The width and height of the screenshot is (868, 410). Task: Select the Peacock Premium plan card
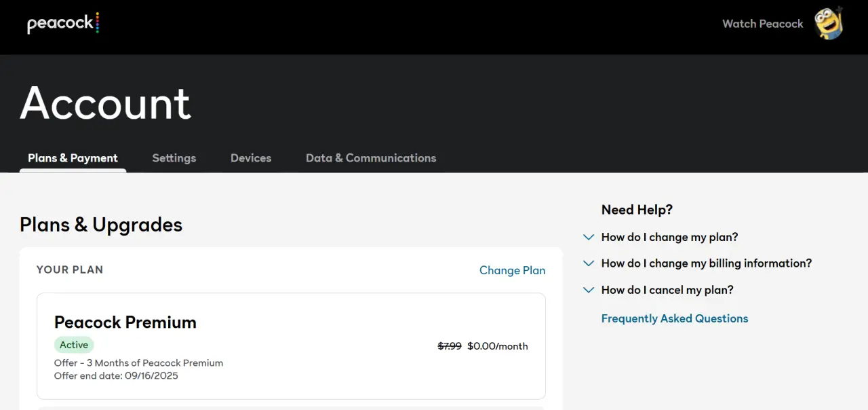[x=291, y=346]
